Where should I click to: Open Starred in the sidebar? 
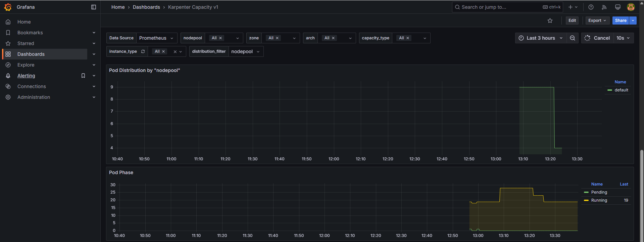pyautogui.click(x=26, y=43)
